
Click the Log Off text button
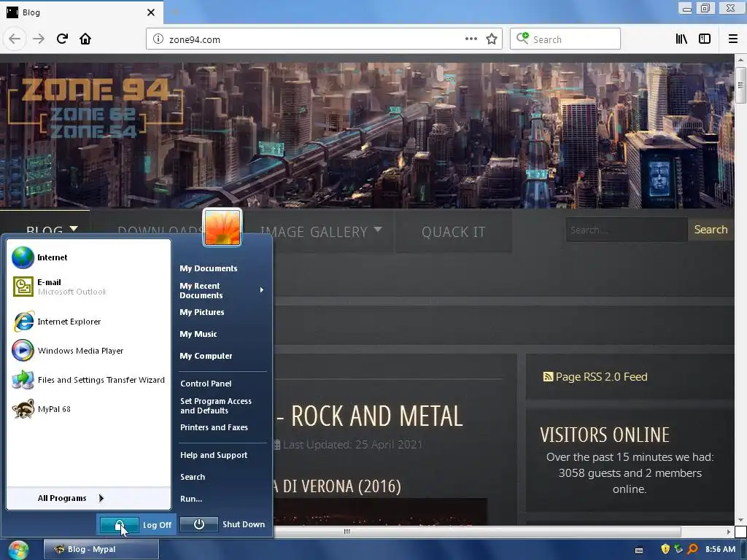pos(157,525)
